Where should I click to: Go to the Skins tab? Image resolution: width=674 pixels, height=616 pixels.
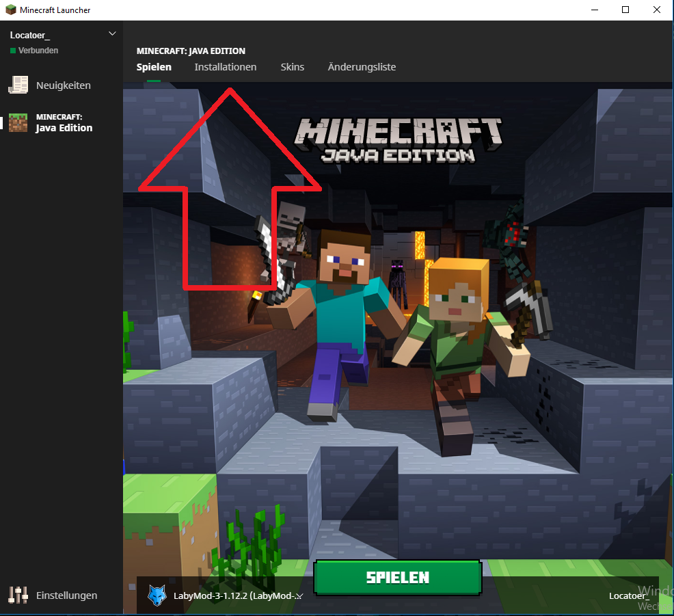(293, 67)
